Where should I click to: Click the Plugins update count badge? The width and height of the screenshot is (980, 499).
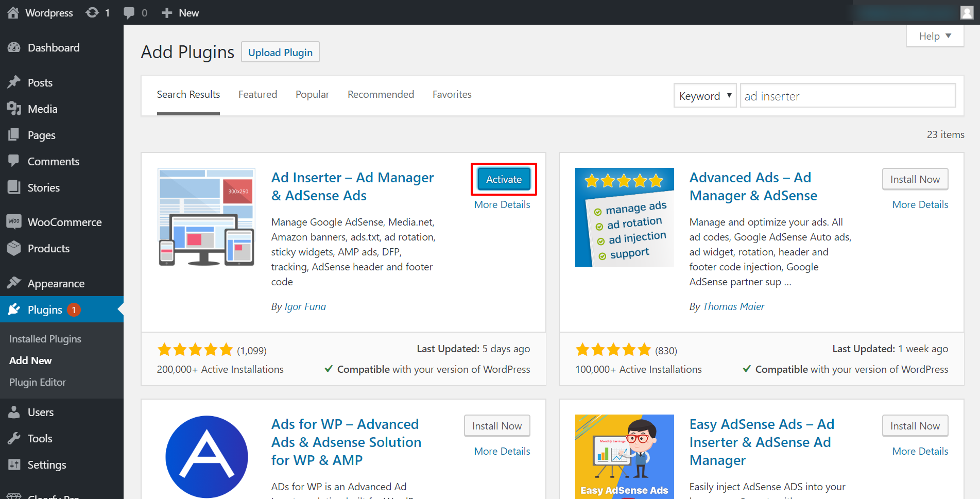tap(74, 309)
